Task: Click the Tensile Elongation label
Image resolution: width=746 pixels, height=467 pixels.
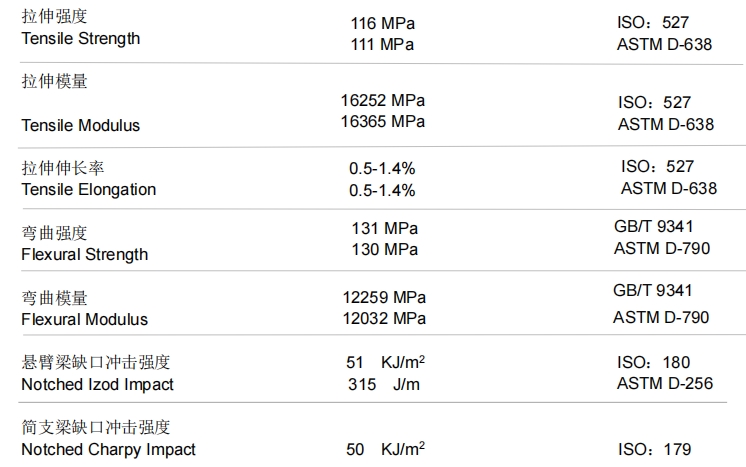Action: click(88, 189)
